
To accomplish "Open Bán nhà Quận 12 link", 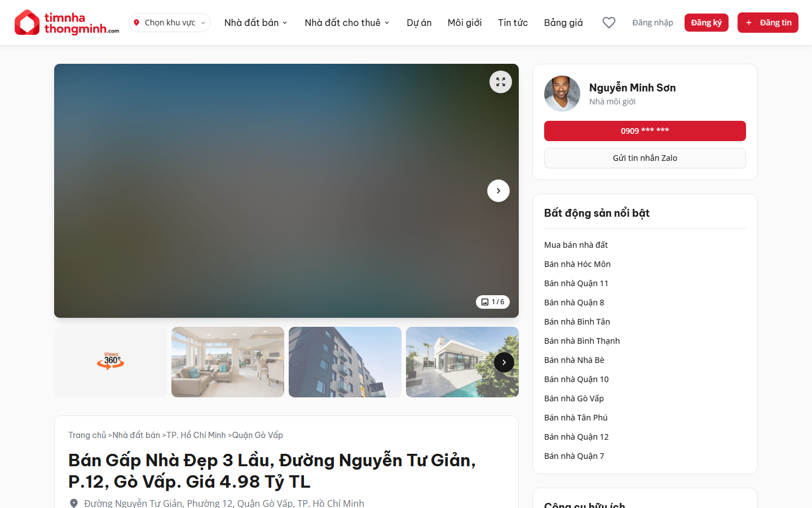I will point(576,437).
